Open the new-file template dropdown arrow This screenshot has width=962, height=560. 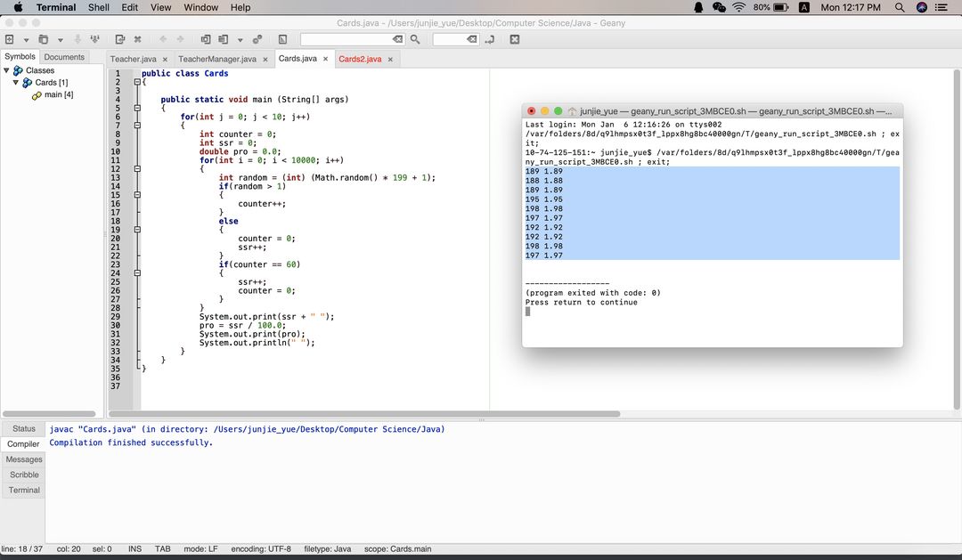[26, 40]
